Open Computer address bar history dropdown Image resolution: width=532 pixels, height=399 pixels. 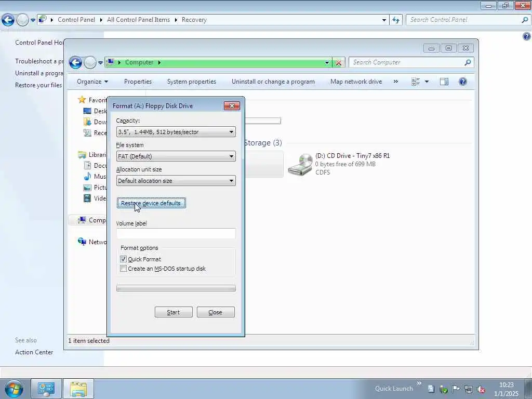(x=327, y=63)
